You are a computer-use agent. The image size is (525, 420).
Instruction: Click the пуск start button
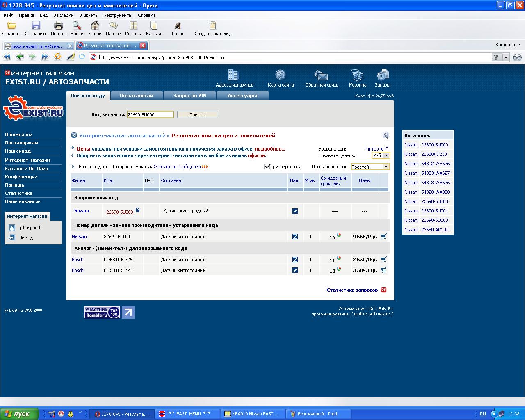(19, 414)
